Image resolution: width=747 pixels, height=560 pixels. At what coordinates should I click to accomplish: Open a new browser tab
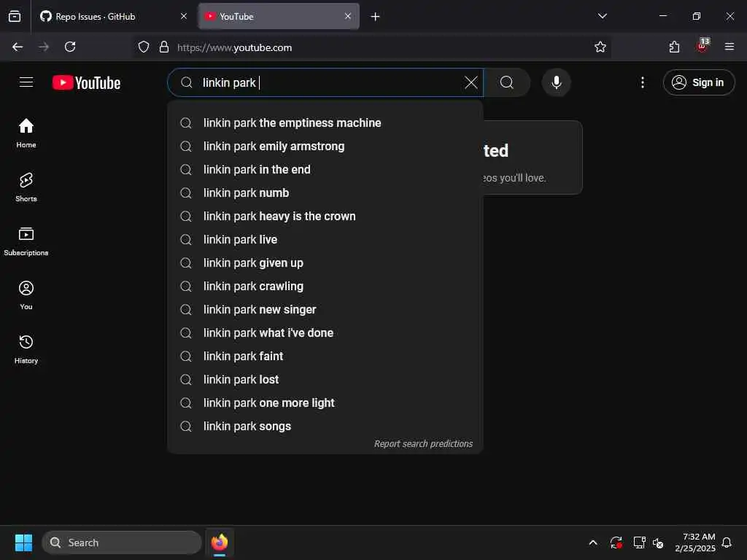click(x=376, y=17)
